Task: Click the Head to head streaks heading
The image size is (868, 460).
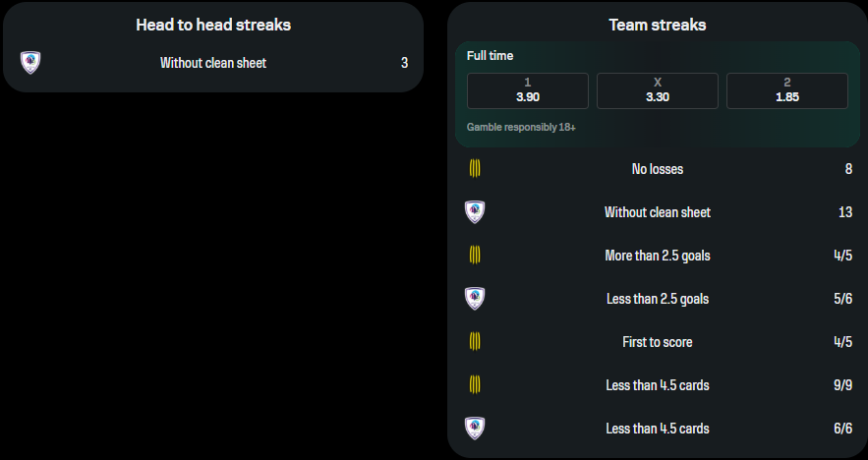Action: coord(213,26)
